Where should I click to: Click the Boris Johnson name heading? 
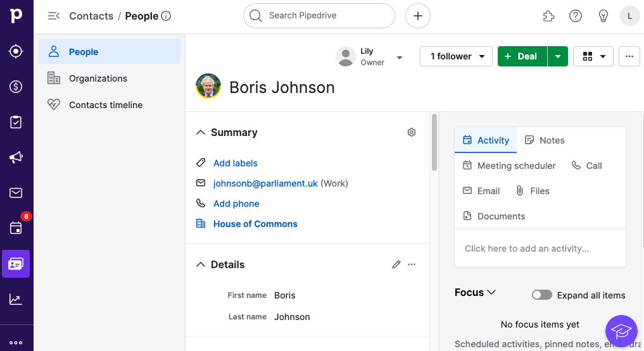pyautogui.click(x=282, y=87)
